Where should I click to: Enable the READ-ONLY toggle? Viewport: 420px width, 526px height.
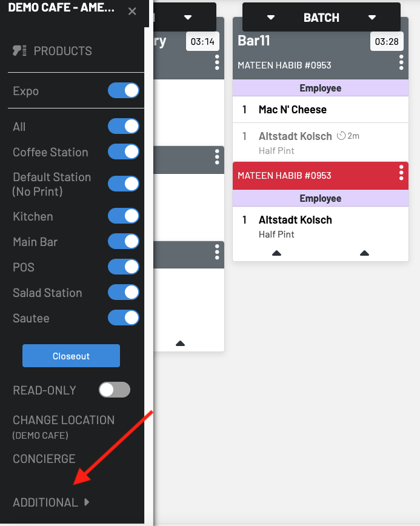pos(114,390)
